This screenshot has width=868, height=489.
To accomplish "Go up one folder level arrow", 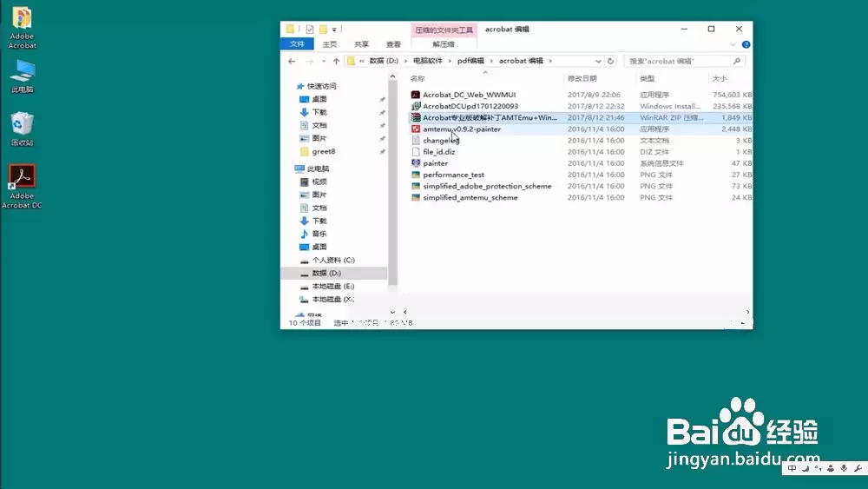I will [336, 62].
